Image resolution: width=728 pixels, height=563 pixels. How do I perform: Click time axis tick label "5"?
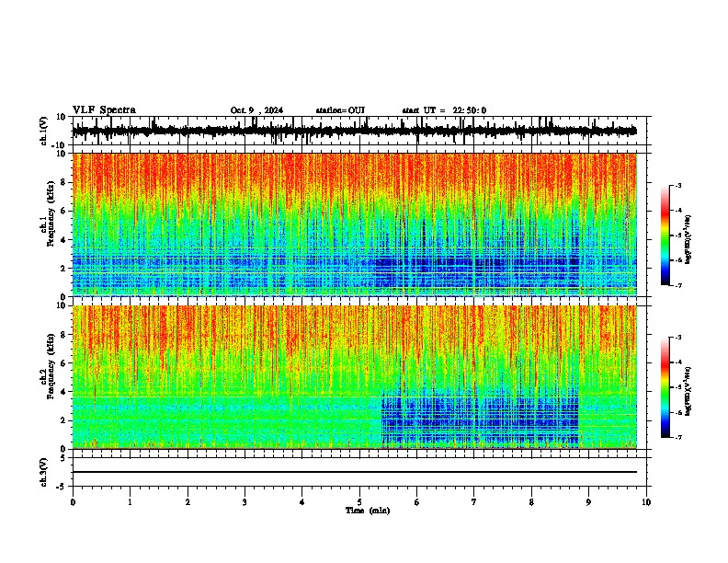click(x=359, y=502)
